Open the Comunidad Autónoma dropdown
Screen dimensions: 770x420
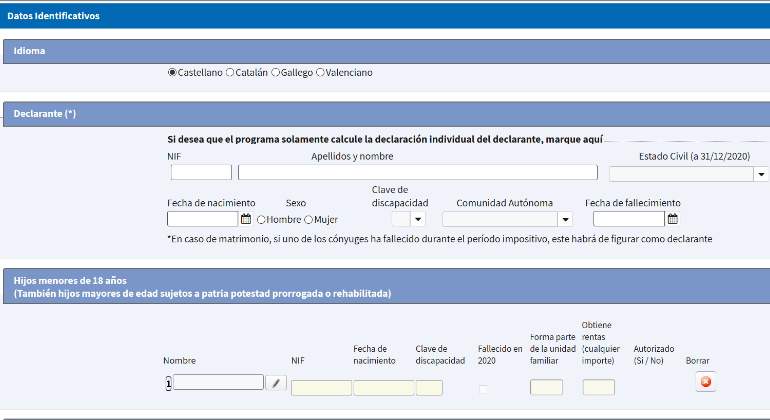[565, 219]
